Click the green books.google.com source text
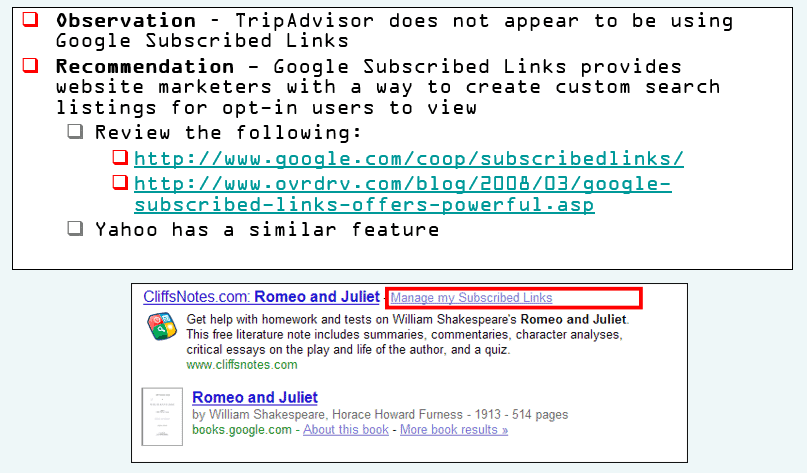Screen dimensions: 807x473 (241, 430)
